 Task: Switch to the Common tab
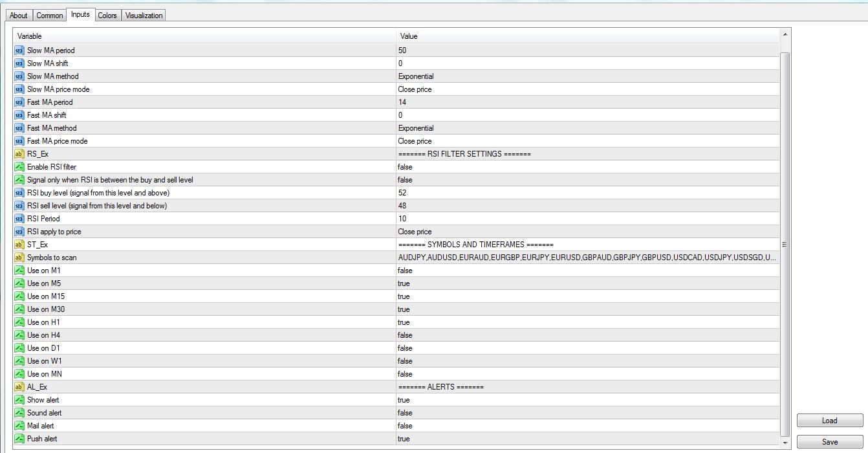(50, 16)
